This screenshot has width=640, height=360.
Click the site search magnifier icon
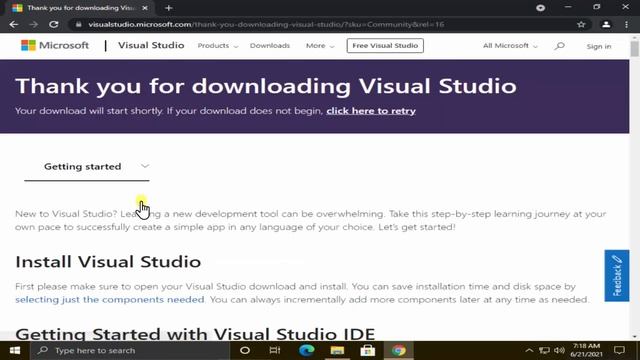tap(560, 46)
